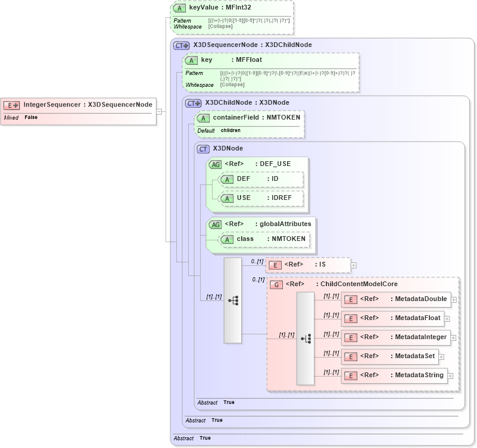The width and height of the screenshot is (477, 448).
Task: Click the Mixed False property of IntegerSequencer
Action: [21, 117]
